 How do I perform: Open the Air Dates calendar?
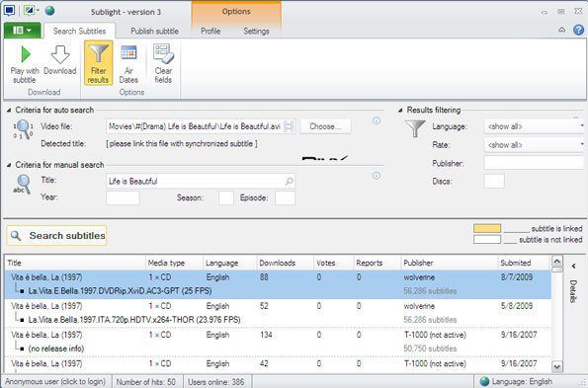click(128, 52)
